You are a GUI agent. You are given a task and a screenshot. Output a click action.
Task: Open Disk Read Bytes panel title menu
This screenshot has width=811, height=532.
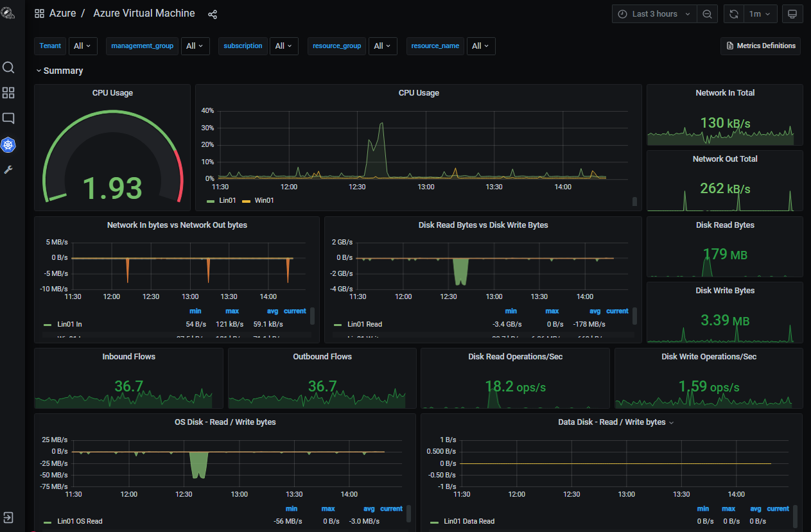coord(725,225)
